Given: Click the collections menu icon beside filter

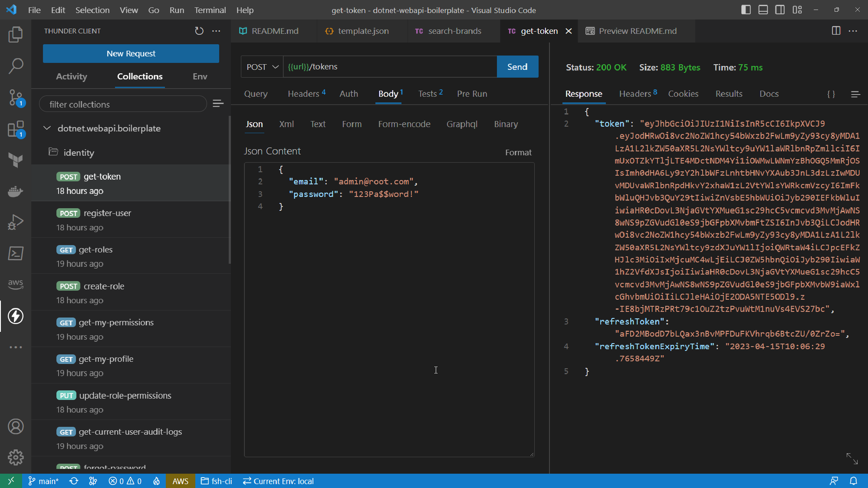Looking at the screenshot, I should 218,103.
